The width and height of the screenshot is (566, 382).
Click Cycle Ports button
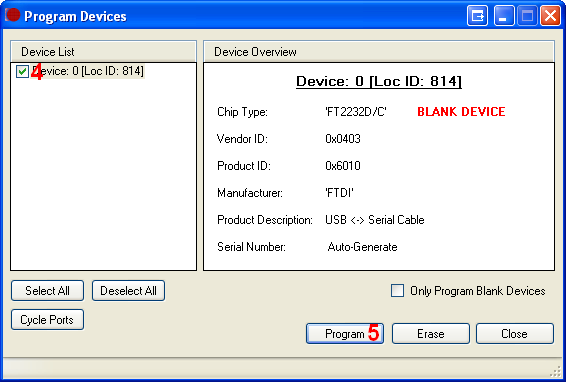[x=47, y=320]
